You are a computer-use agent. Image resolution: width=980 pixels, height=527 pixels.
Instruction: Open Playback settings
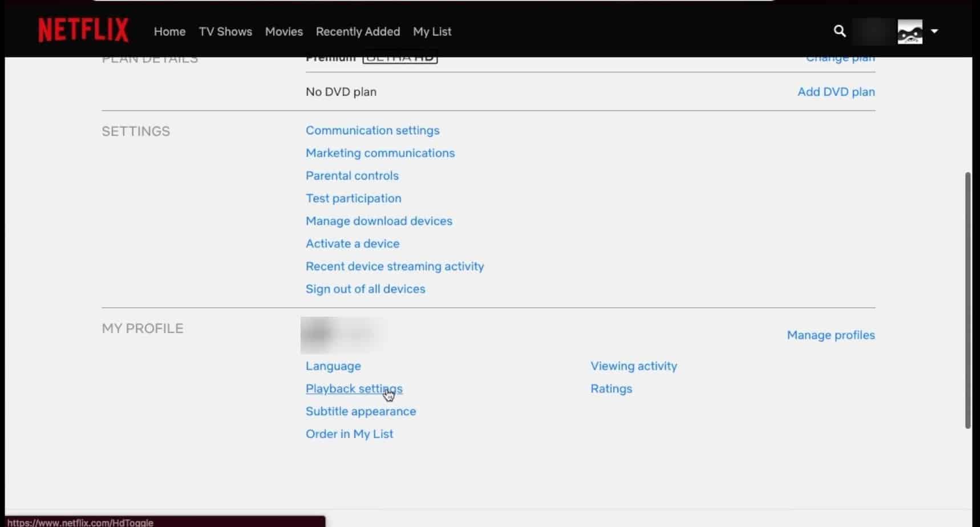pyautogui.click(x=354, y=389)
